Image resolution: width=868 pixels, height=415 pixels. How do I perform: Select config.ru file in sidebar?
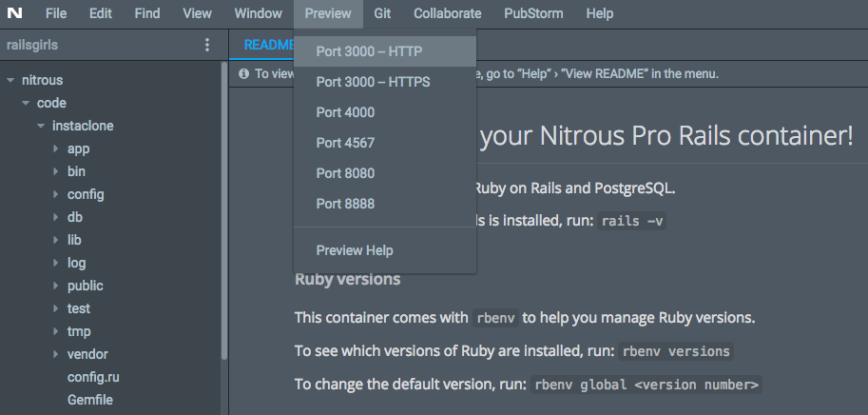92,378
